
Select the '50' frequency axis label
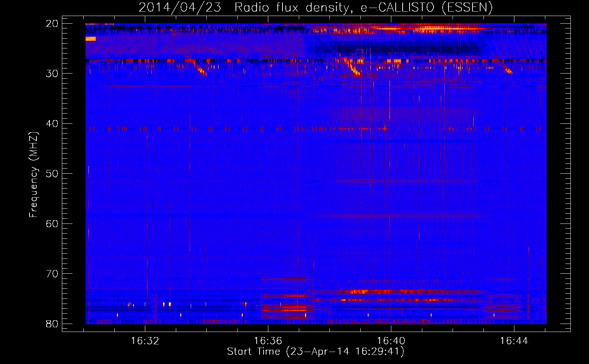coord(52,174)
